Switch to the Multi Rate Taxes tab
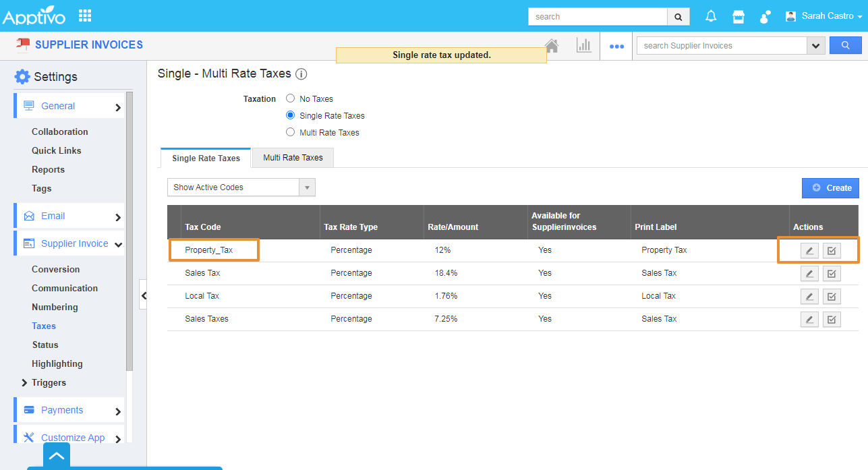Screen dimensions: 868x470 tap(293, 158)
